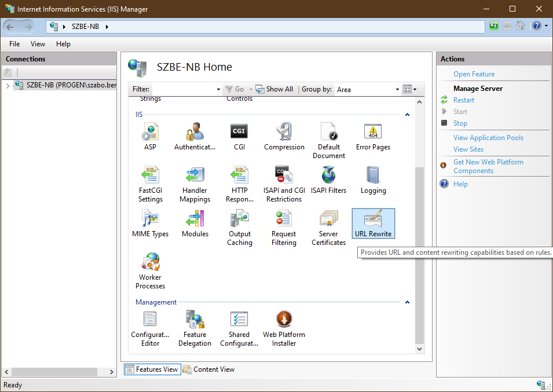Open the Filter dropdown arrow
553x392 pixels.
click(218, 90)
